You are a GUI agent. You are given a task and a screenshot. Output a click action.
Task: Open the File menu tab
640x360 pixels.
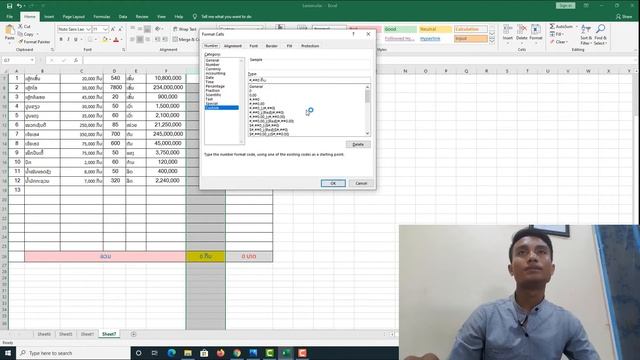pyautogui.click(x=9, y=17)
